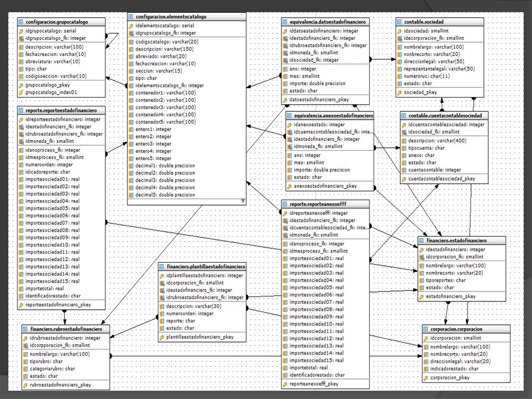
Task: Select the corporacion.corporacion table title
Action: pos(456,329)
